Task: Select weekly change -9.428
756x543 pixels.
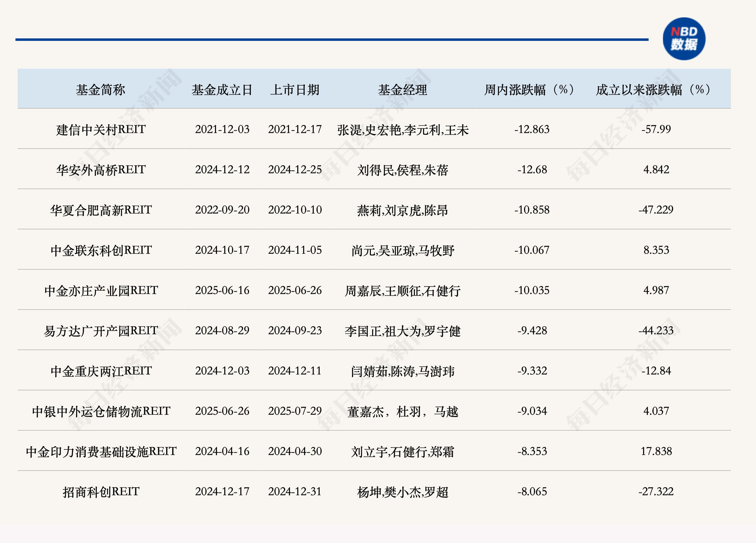Action: pyautogui.click(x=532, y=331)
